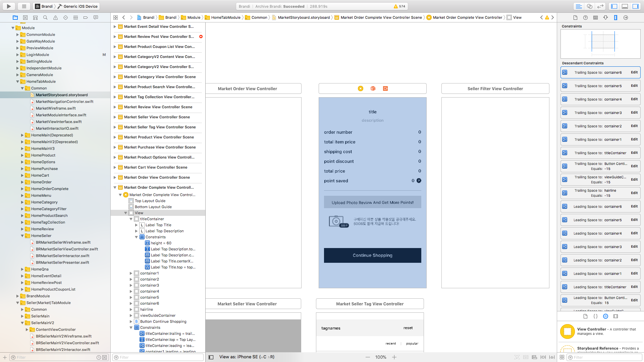The image size is (644, 362).
Task: Collapse the HomeTabModule folder
Action: pos(18,81)
